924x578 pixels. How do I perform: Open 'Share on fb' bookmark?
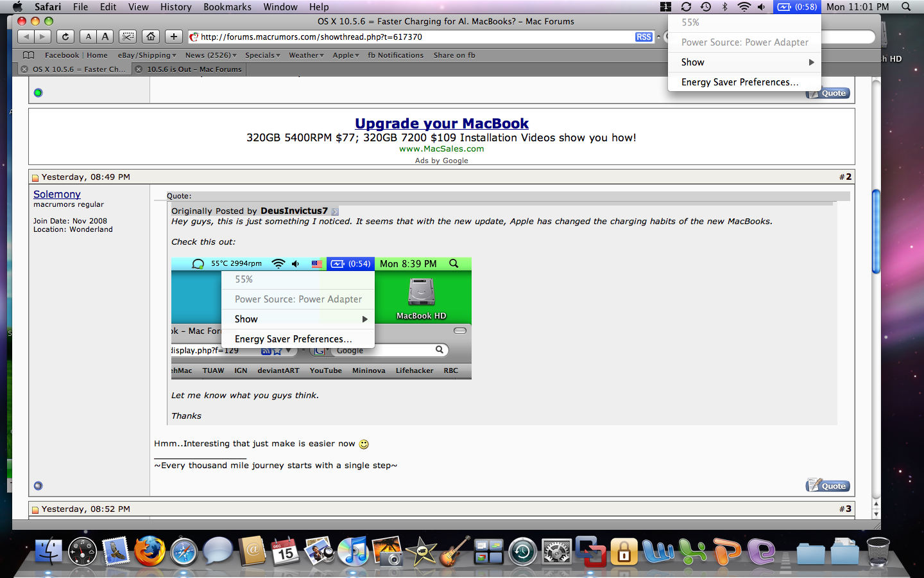click(454, 55)
